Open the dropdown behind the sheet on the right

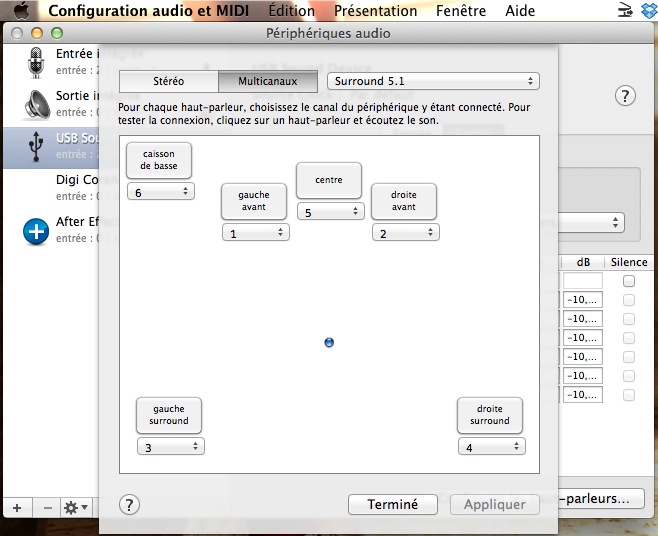point(591,222)
